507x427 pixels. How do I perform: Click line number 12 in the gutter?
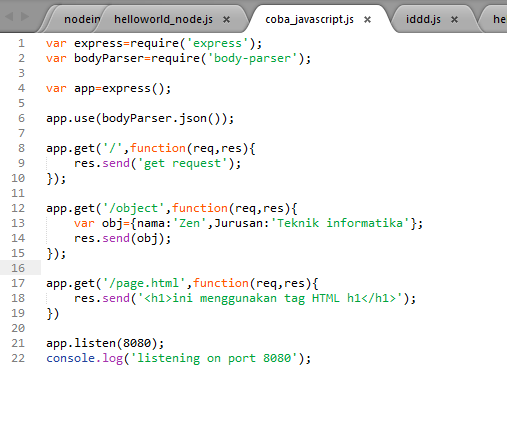click(18, 208)
